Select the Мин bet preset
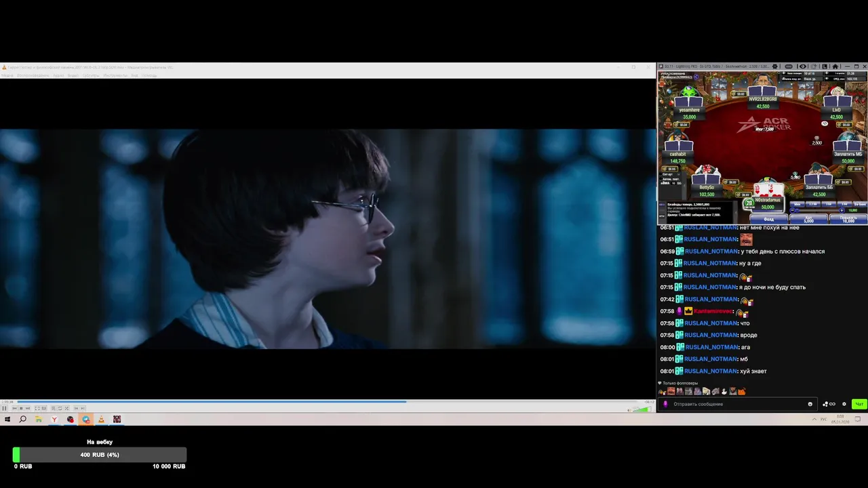 (x=797, y=204)
